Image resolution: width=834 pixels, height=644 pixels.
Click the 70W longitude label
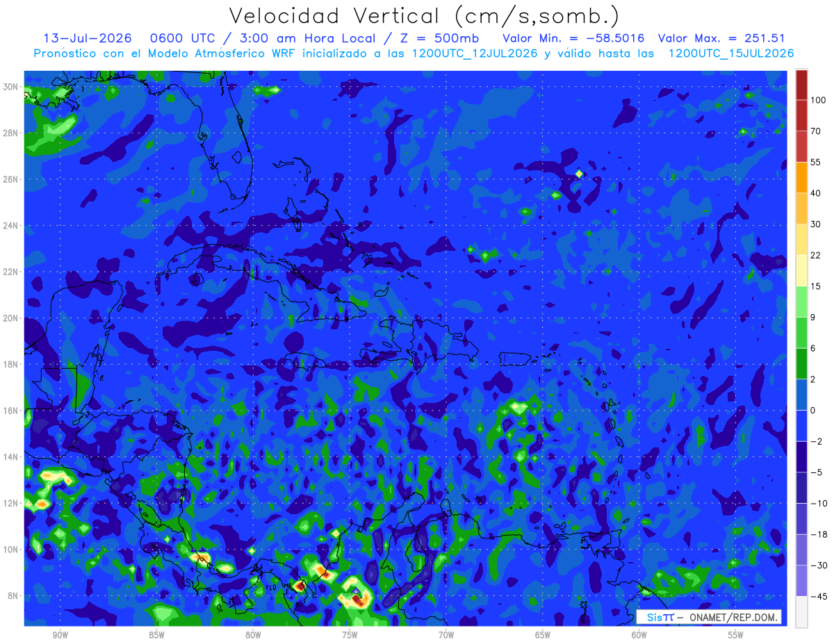[x=446, y=635]
